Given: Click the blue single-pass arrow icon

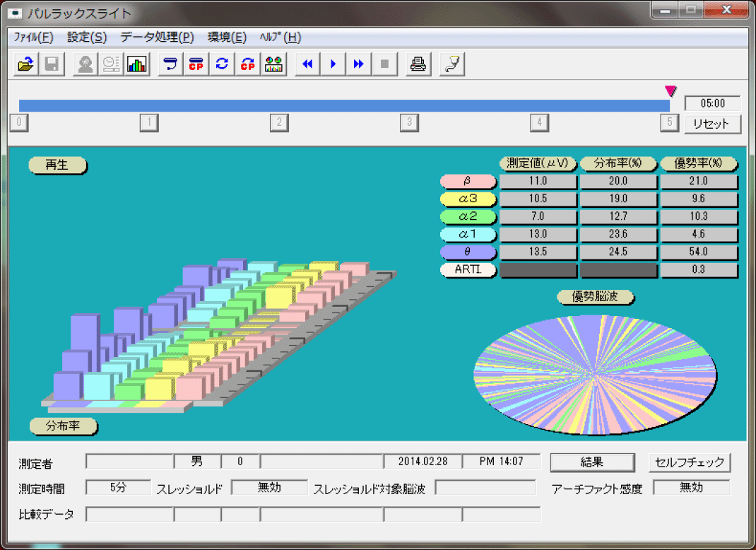Looking at the screenshot, I should coord(170,64).
